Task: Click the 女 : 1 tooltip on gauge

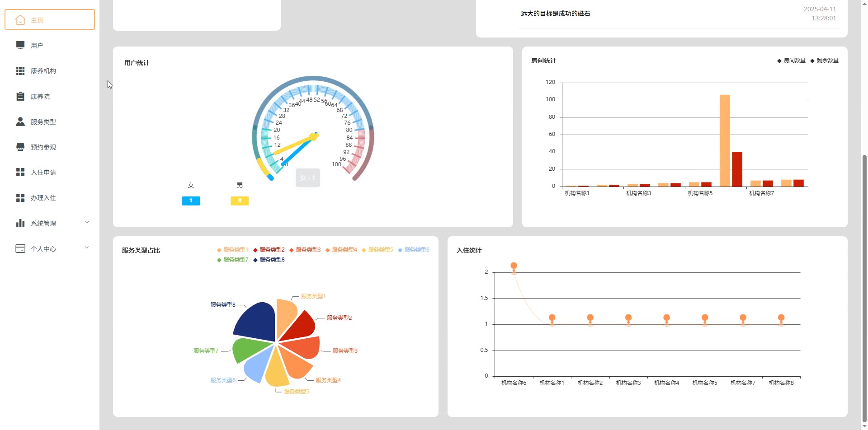Action: point(308,178)
